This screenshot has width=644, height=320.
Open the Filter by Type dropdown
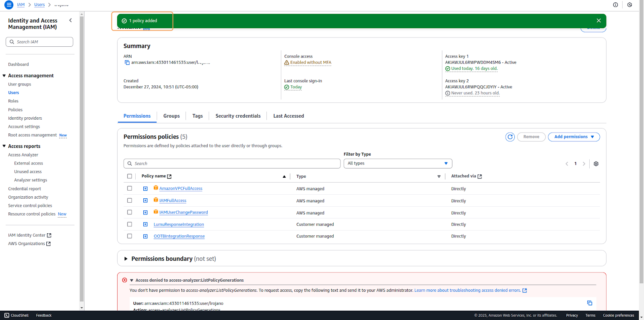coord(398,163)
